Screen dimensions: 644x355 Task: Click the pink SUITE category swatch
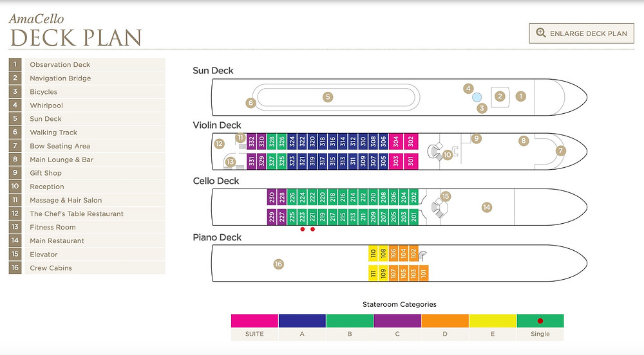[254, 320]
